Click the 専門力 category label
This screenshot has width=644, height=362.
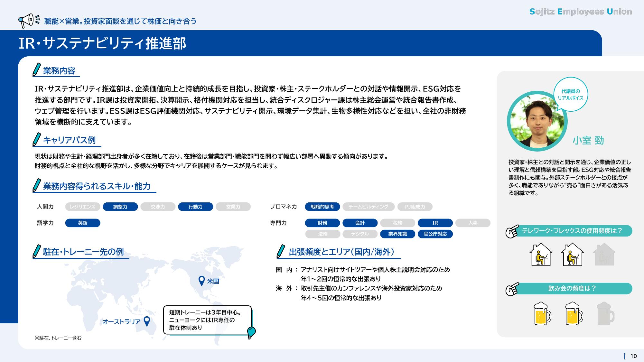[x=278, y=223]
